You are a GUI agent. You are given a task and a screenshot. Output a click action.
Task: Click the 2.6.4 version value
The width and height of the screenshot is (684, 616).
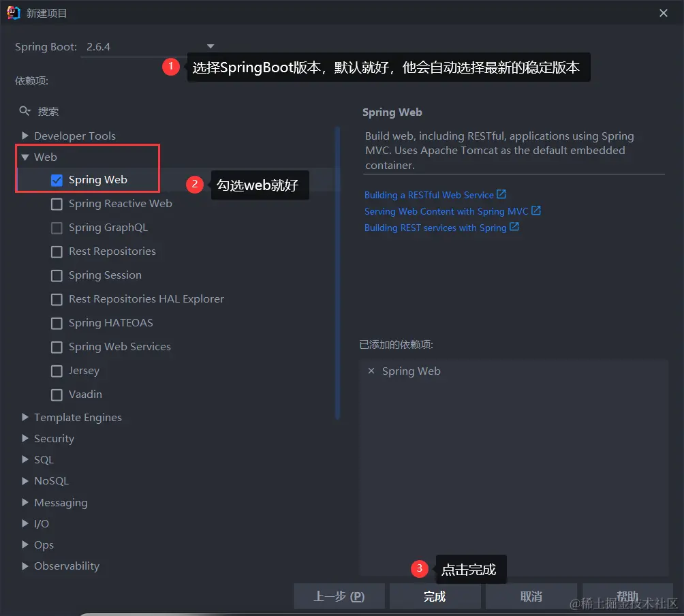point(98,47)
